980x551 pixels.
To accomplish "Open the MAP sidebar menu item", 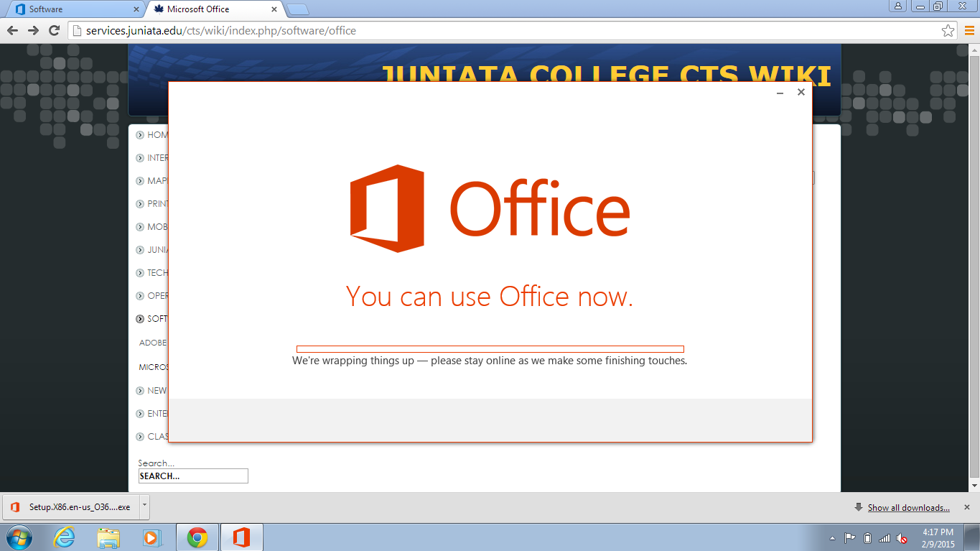I will click(x=158, y=181).
